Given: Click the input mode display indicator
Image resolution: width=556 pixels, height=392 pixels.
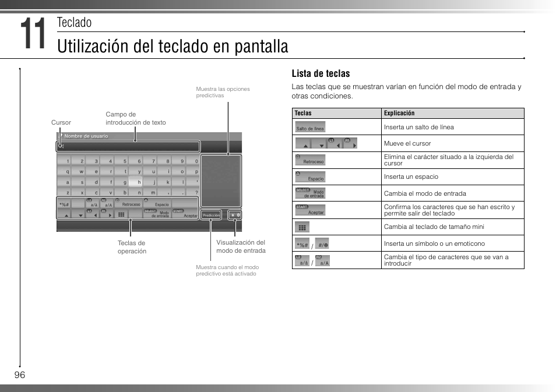Looking at the screenshot, I should coord(235,215).
